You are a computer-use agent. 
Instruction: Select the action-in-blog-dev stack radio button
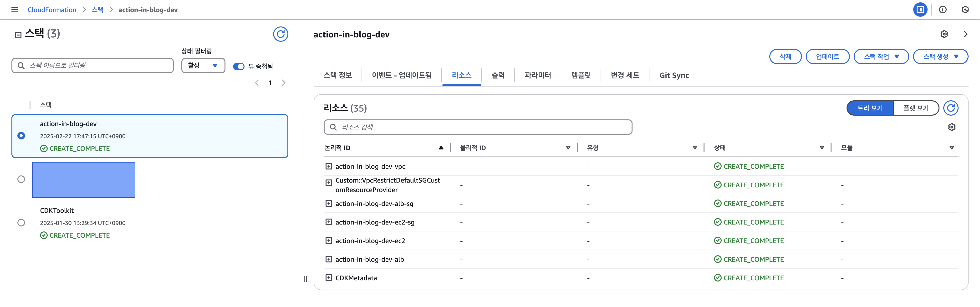click(21, 136)
